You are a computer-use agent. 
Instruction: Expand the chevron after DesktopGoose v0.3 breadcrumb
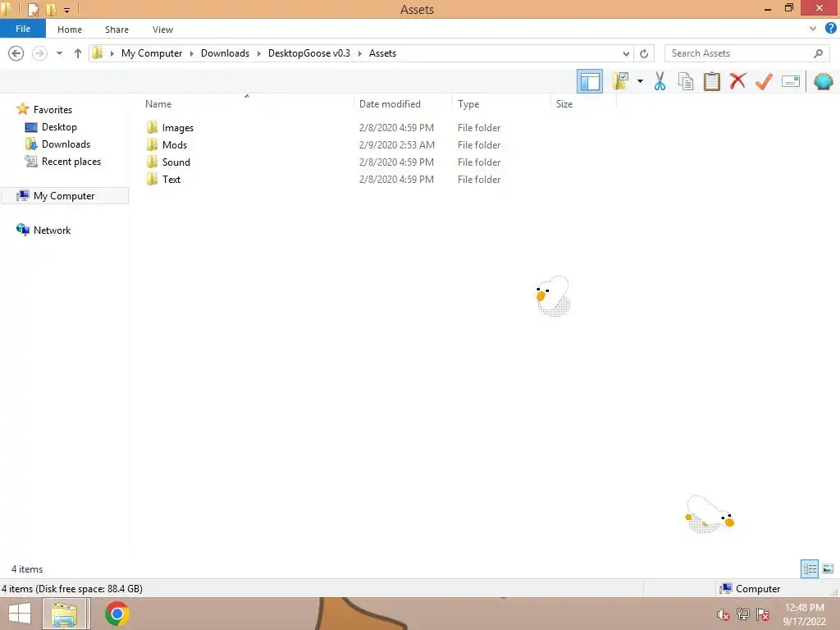coord(360,53)
